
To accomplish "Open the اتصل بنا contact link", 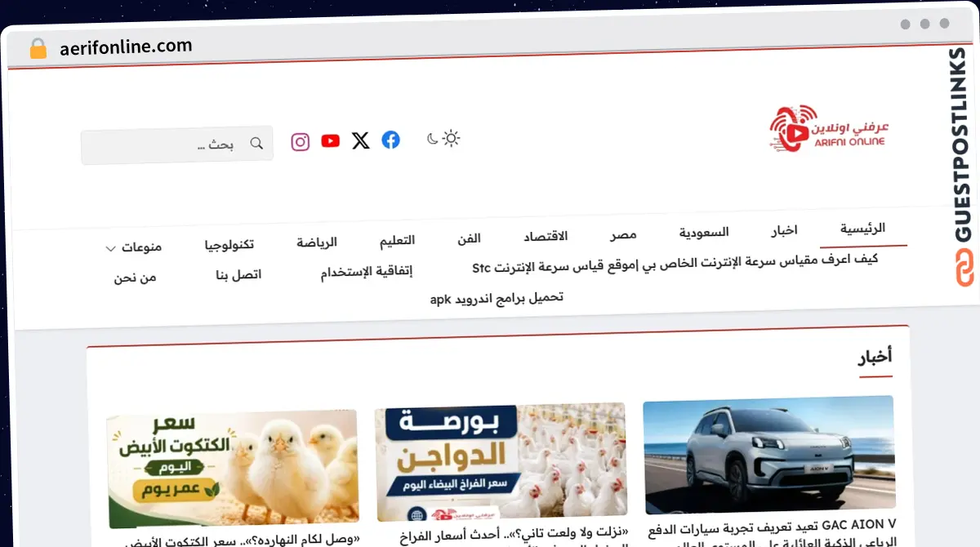I will pyautogui.click(x=238, y=274).
